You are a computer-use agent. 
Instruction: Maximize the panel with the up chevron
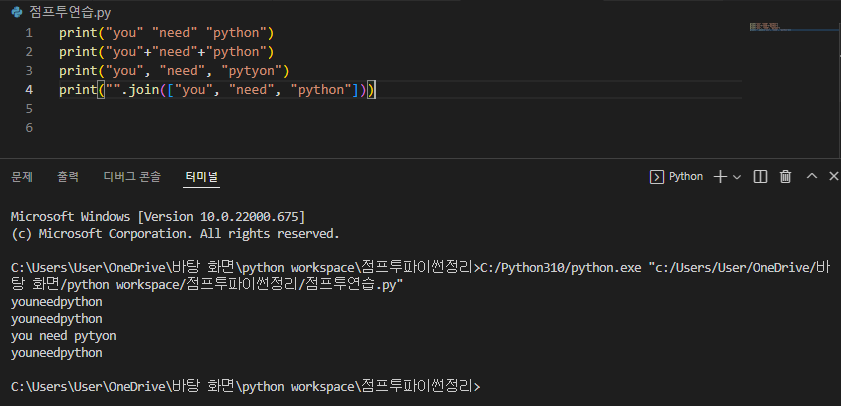[812, 176]
